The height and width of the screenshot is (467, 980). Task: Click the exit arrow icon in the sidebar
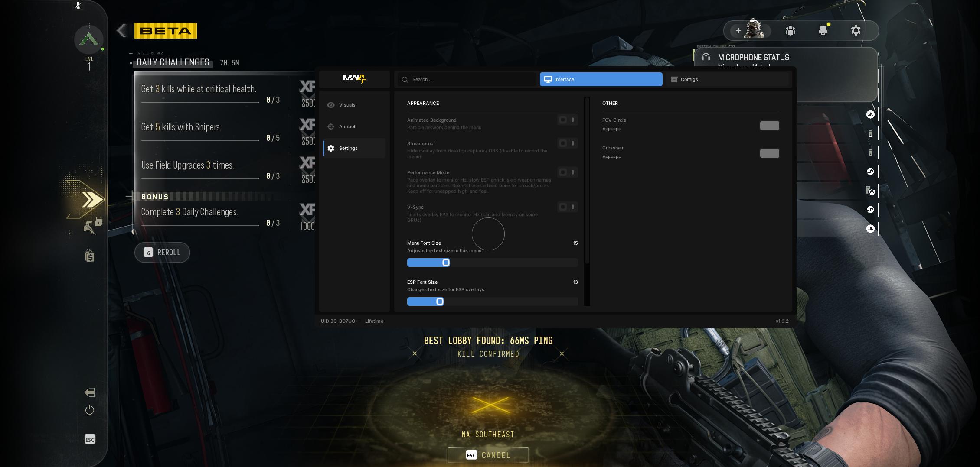click(90, 392)
